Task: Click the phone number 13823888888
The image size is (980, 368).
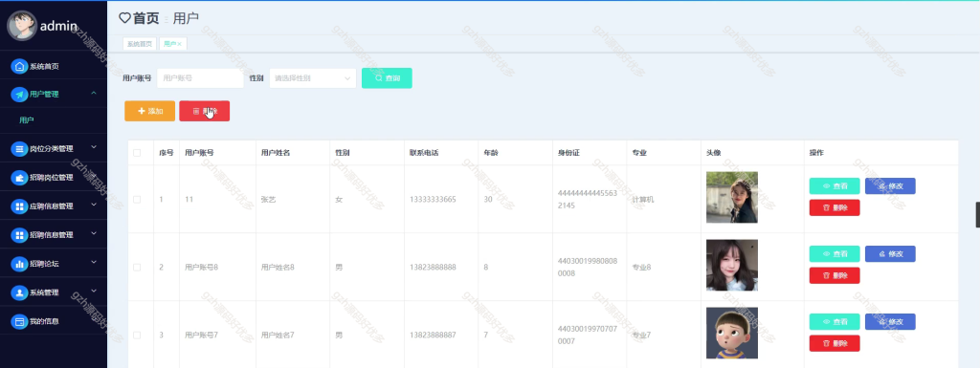Action: click(433, 267)
